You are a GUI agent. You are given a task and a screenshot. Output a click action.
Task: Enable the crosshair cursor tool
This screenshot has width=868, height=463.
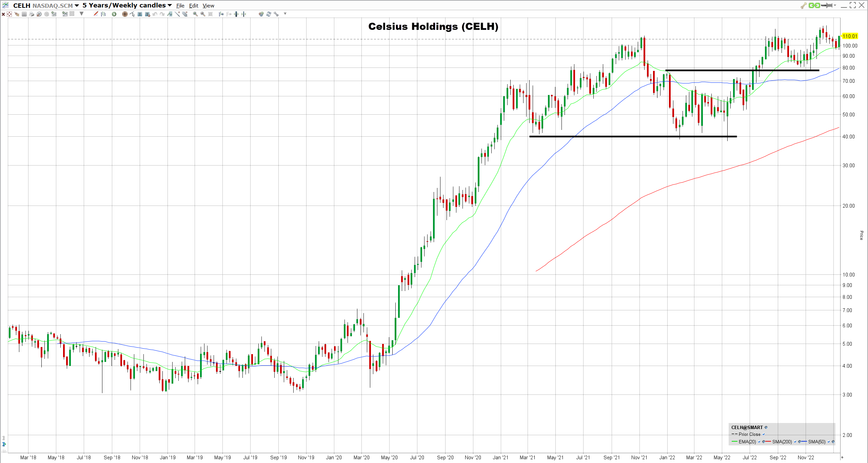tap(125, 14)
